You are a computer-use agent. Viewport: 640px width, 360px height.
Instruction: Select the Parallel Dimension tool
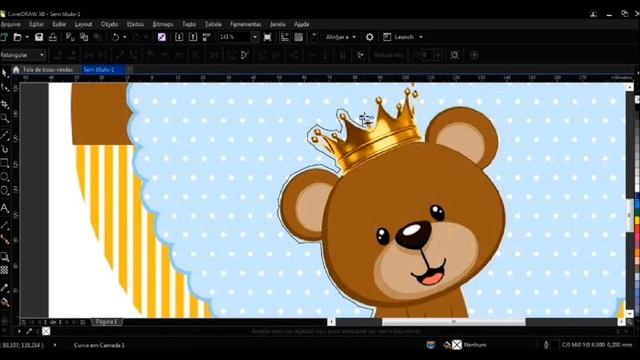tap(5, 226)
